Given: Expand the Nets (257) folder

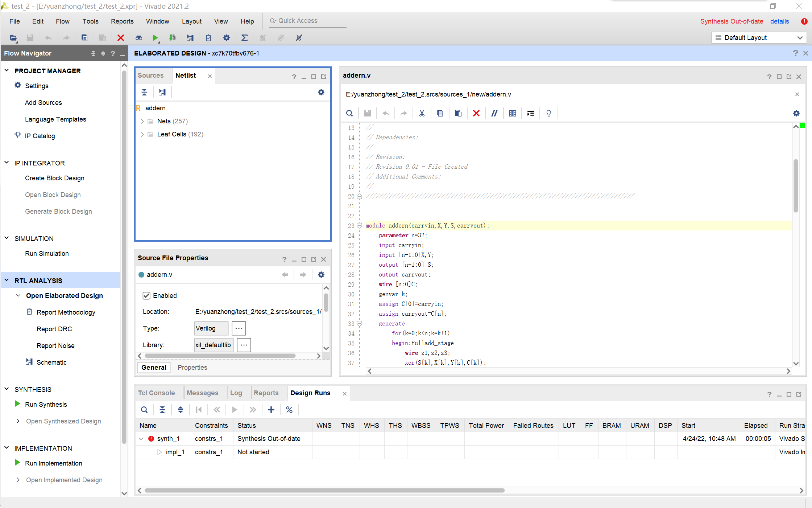Looking at the screenshot, I should pos(142,121).
